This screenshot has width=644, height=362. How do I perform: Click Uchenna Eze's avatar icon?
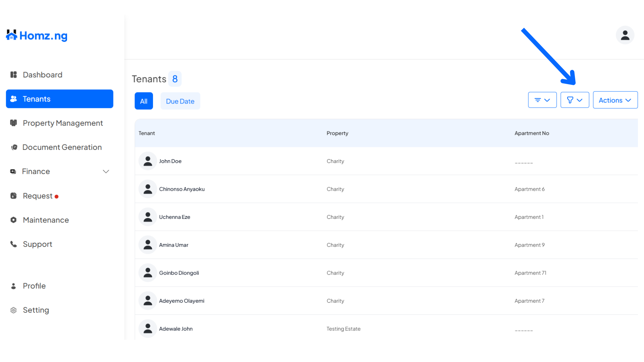click(x=148, y=217)
